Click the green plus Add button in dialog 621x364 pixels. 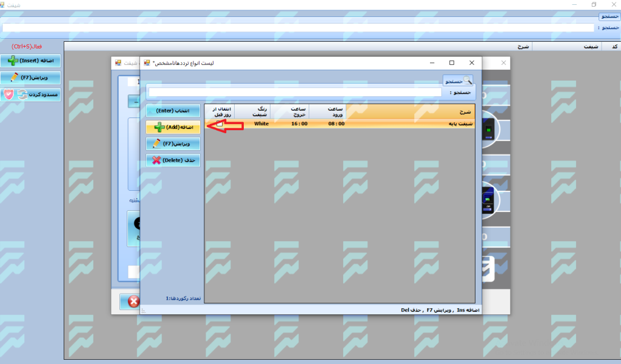(x=173, y=127)
